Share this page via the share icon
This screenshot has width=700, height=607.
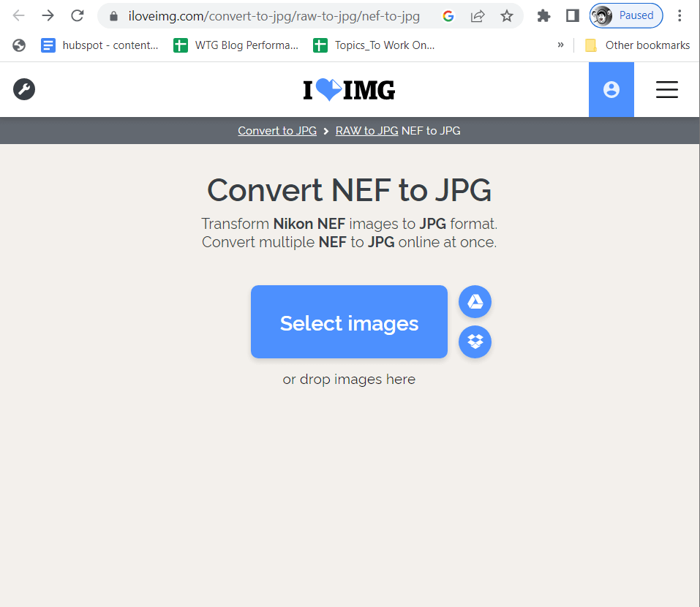pyautogui.click(x=477, y=17)
